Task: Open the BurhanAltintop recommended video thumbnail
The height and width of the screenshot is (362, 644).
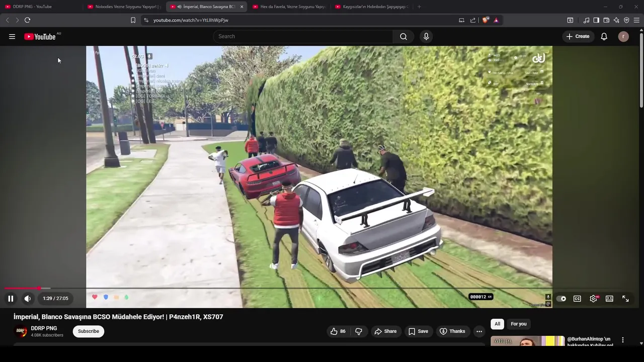Action: click(x=527, y=341)
